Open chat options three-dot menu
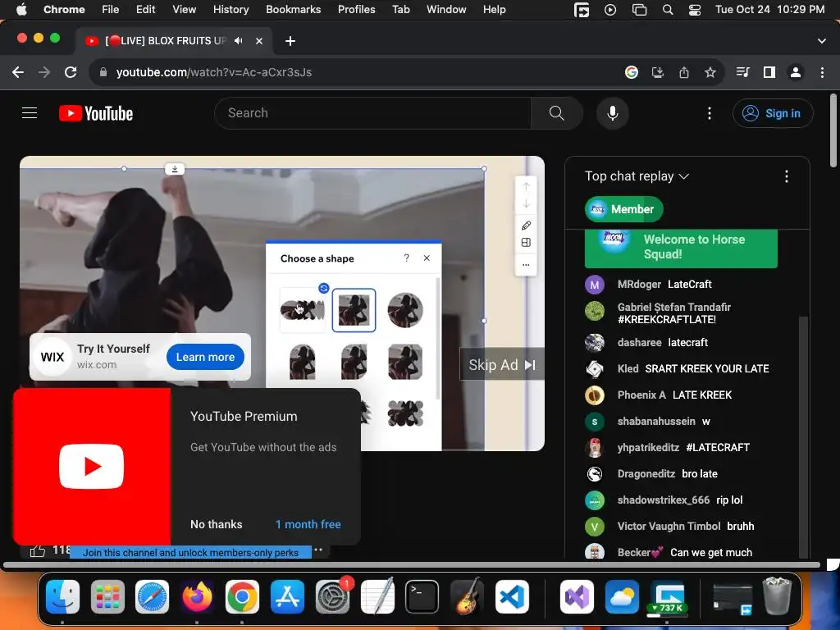 click(x=787, y=176)
